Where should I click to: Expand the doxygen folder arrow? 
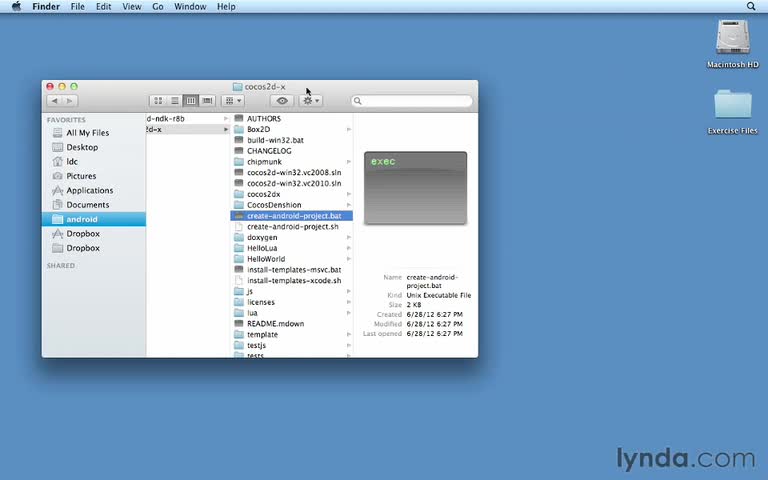point(349,238)
